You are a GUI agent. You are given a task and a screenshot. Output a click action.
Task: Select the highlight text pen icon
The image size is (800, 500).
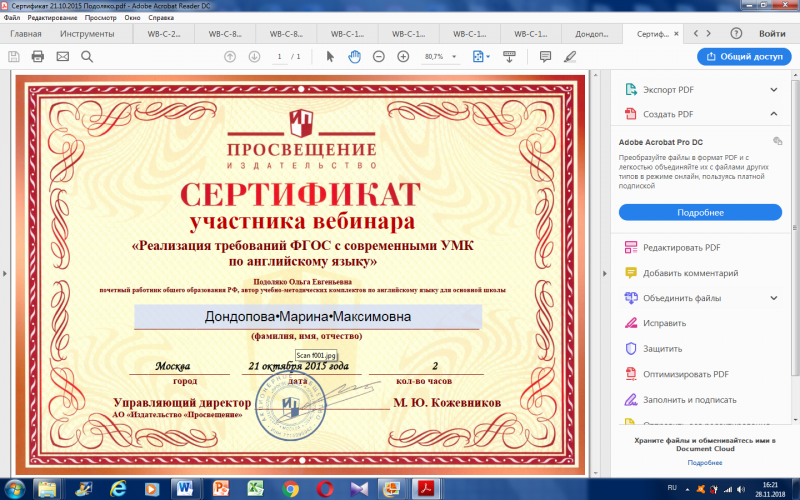pos(570,56)
